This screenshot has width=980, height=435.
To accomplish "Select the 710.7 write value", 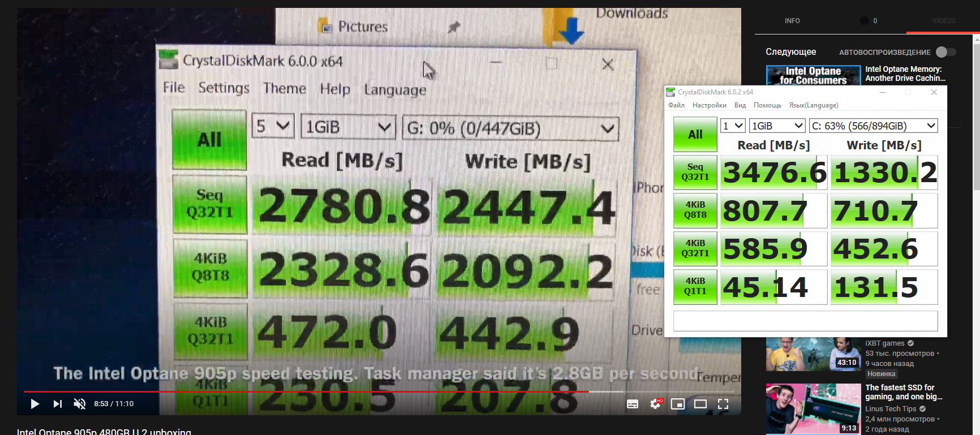I will [884, 210].
